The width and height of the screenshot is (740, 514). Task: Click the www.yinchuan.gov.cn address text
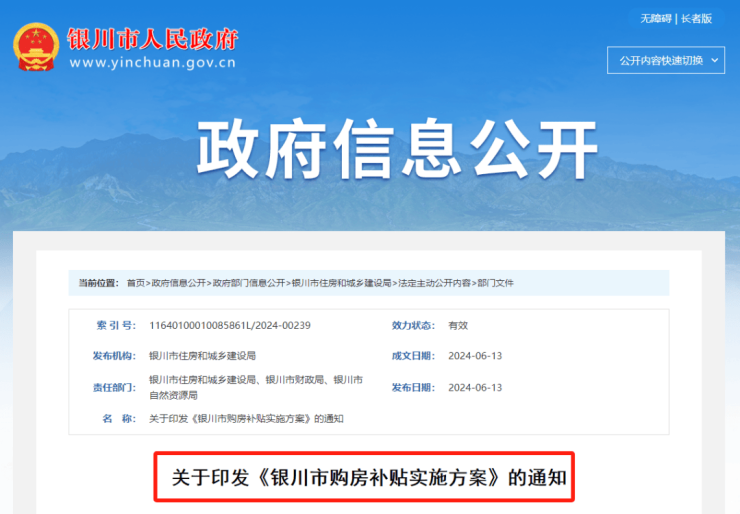click(152, 63)
